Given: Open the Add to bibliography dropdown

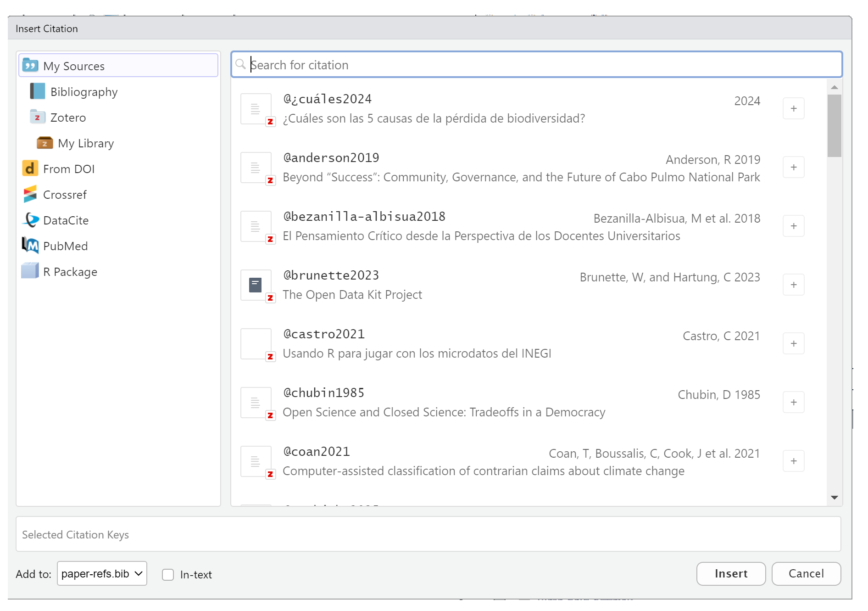Looking at the screenshot, I should [102, 574].
